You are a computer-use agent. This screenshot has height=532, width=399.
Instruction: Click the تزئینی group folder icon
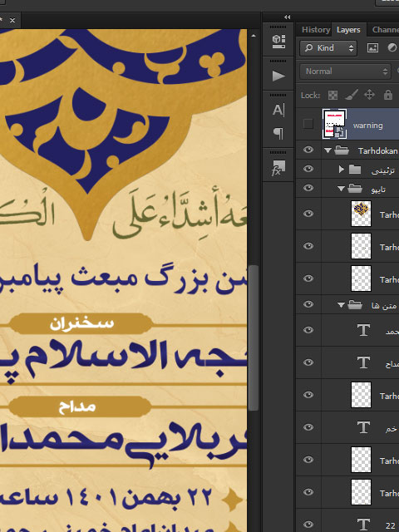point(355,169)
